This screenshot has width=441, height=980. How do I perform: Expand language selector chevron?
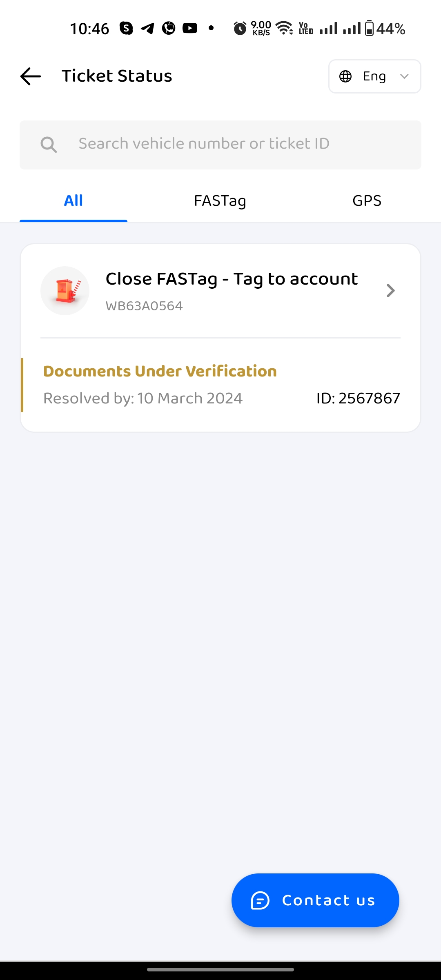[404, 76]
